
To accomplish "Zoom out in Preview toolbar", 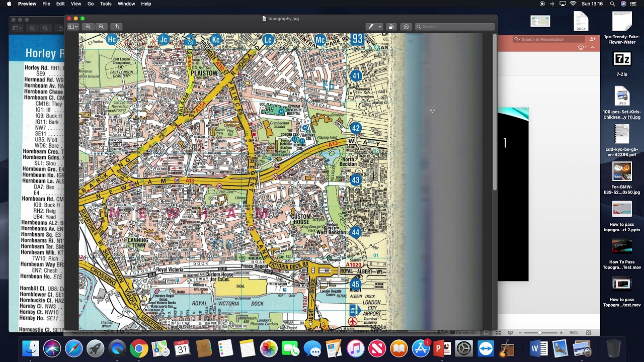I will pyautogui.click(x=88, y=27).
